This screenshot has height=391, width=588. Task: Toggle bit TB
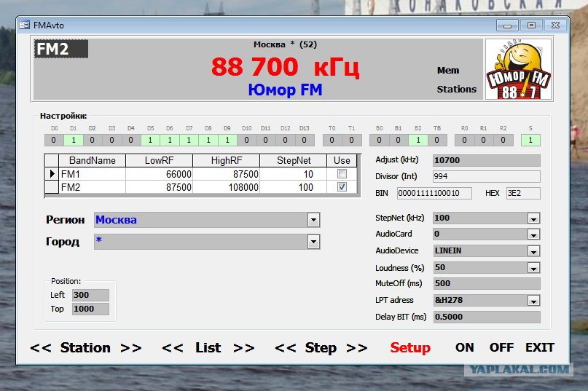click(x=437, y=141)
